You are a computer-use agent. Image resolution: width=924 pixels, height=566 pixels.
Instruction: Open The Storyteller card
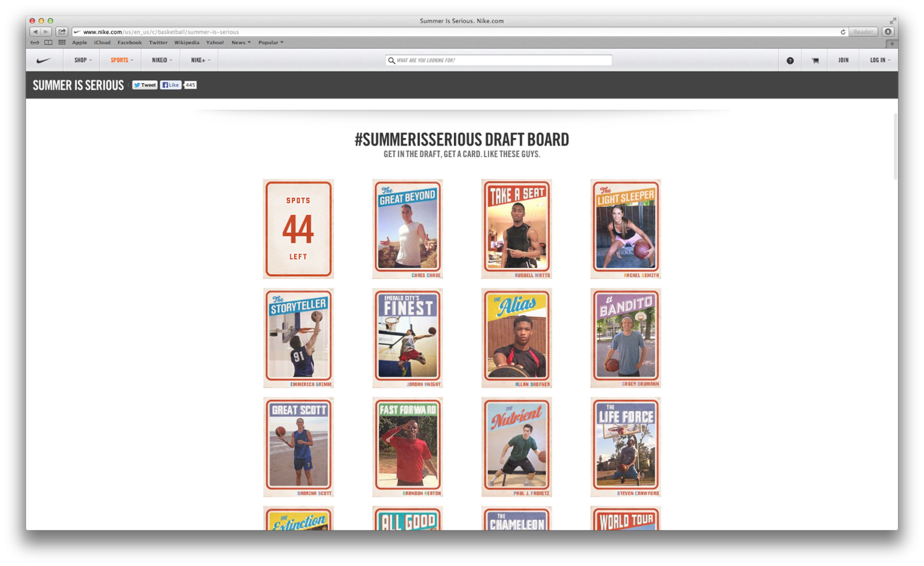(x=298, y=338)
